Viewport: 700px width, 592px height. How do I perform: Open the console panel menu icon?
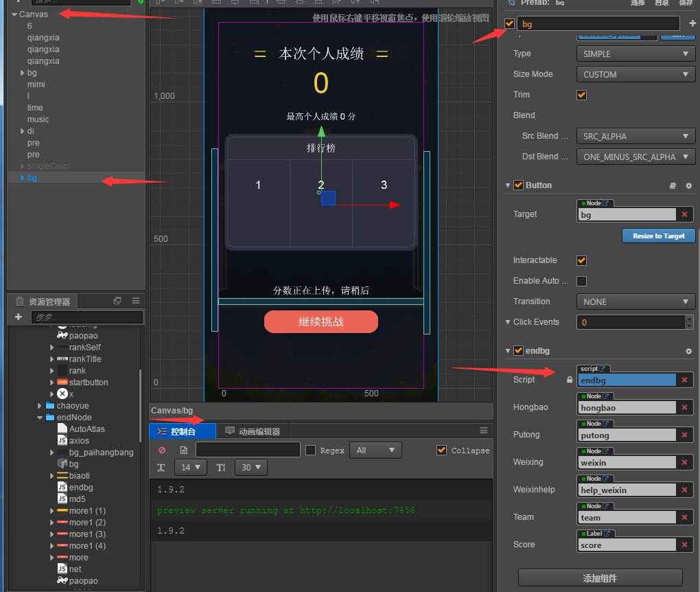[x=484, y=431]
